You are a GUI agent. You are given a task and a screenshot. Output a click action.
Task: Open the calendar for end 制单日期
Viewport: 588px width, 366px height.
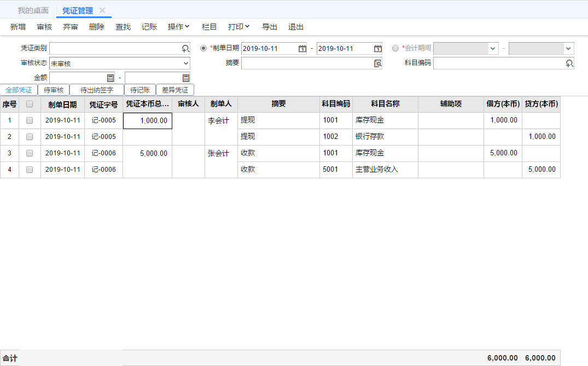click(377, 49)
